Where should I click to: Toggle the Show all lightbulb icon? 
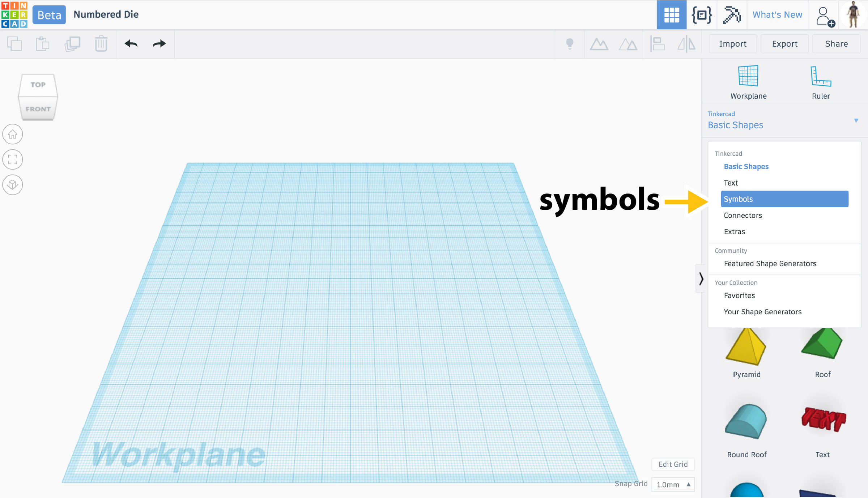coord(570,44)
